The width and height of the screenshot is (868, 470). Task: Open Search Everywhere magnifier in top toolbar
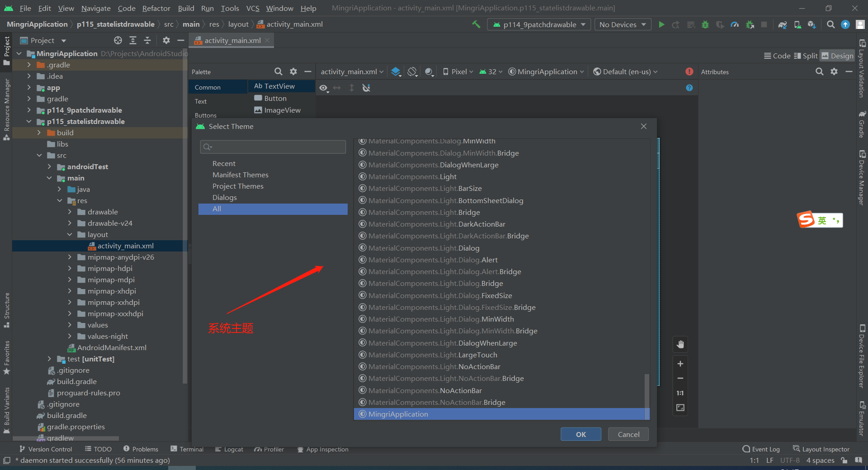tap(830, 24)
